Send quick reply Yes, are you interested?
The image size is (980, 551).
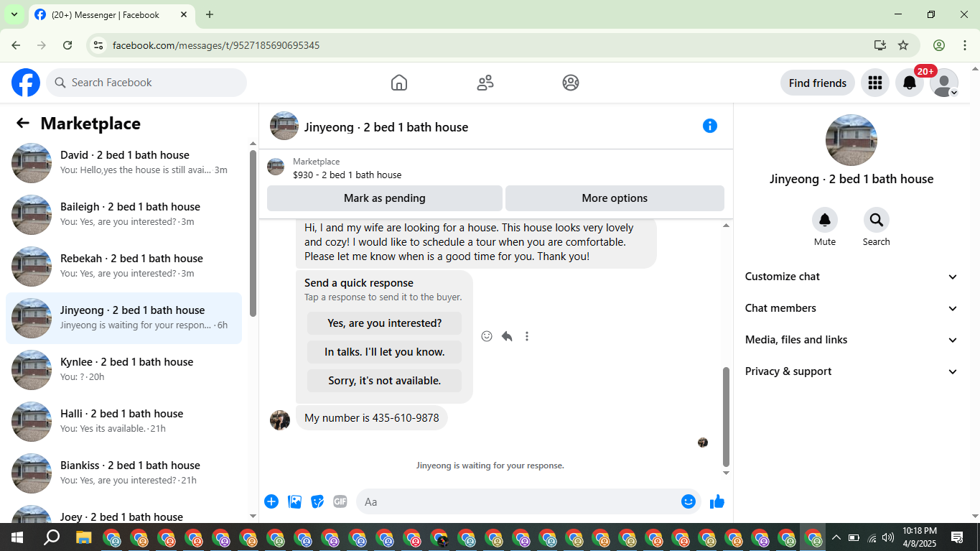pyautogui.click(x=385, y=323)
